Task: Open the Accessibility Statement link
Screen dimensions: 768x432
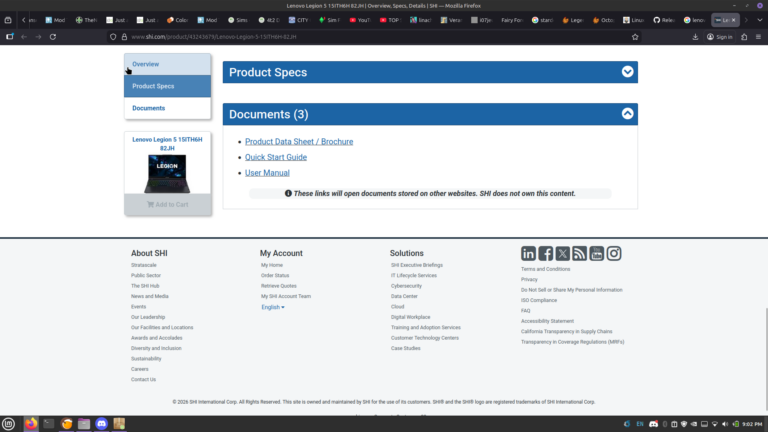Action: [x=547, y=321]
